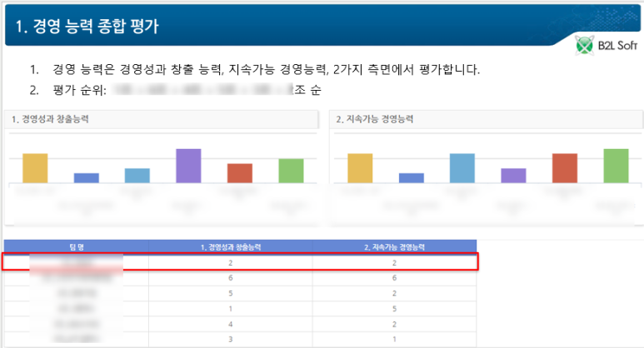The image size is (644, 348).
Task: Click value 1 in 경영성과 창출능력 table column
Action: (x=229, y=308)
